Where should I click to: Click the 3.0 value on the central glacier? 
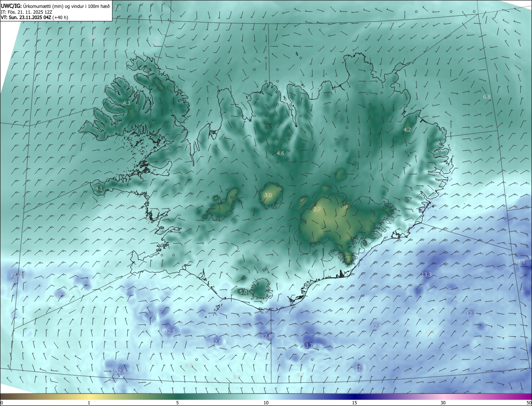(268, 195)
